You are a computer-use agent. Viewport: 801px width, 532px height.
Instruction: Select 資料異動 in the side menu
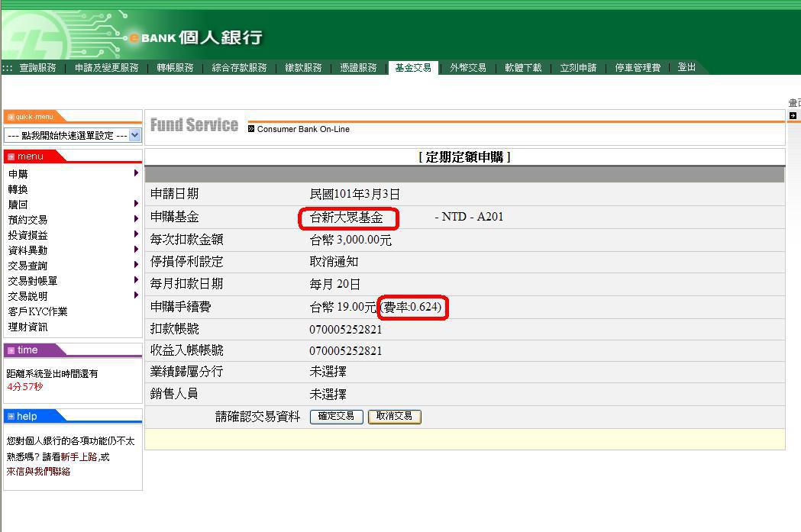point(27,250)
